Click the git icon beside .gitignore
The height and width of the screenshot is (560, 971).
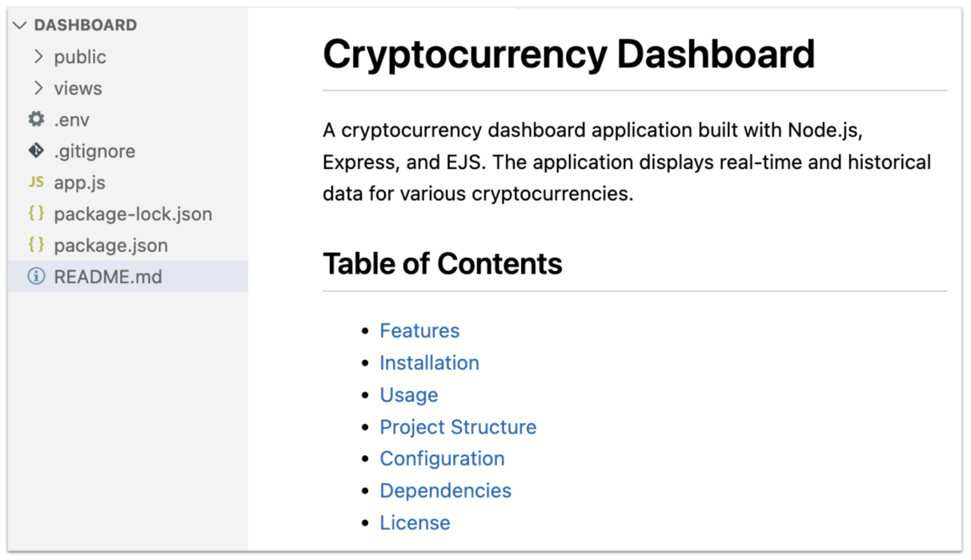tap(36, 150)
